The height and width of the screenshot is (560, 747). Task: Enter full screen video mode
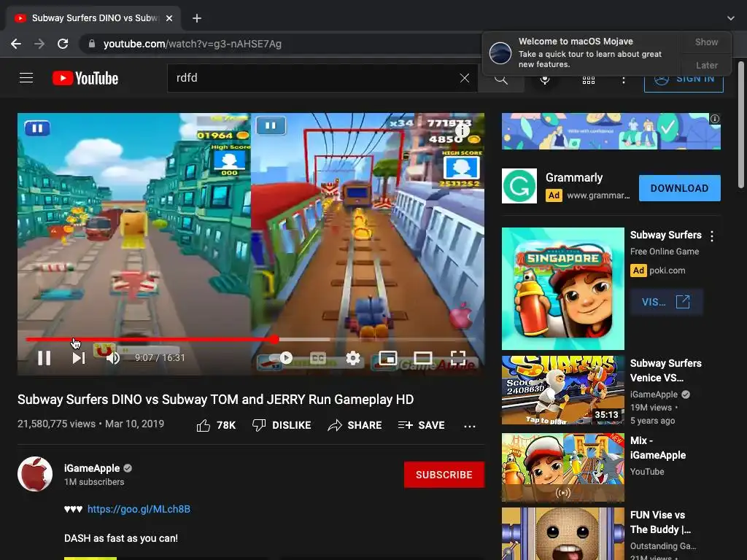click(458, 358)
